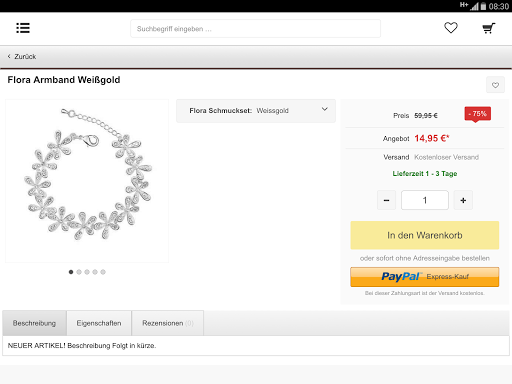
Task: Go back with Zurück arrow
Action: pyautogui.click(x=22, y=57)
